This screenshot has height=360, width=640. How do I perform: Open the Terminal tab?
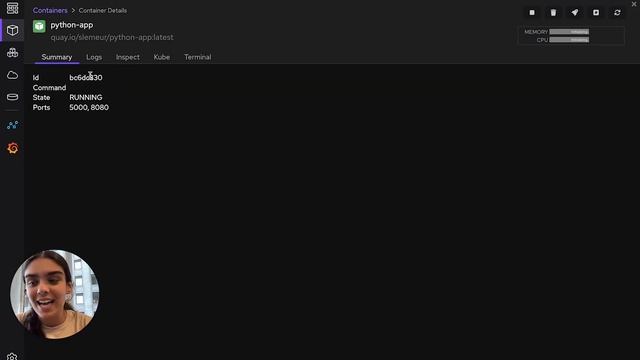click(x=198, y=57)
